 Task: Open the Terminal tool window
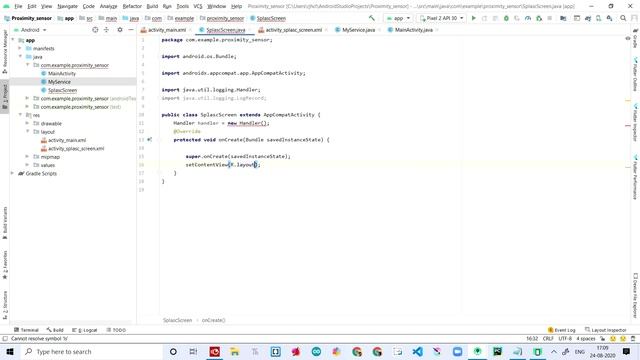click(x=26, y=330)
